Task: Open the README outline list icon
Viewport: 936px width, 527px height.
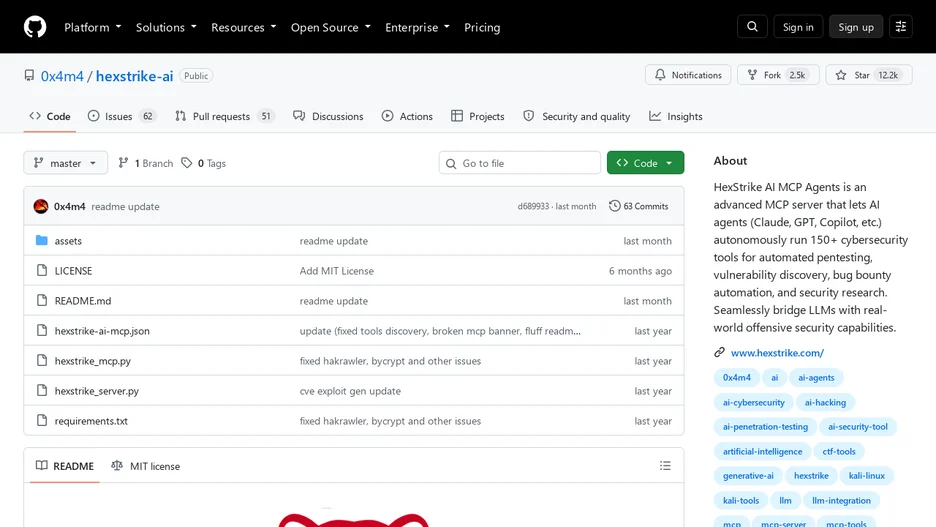Action: [x=665, y=466]
